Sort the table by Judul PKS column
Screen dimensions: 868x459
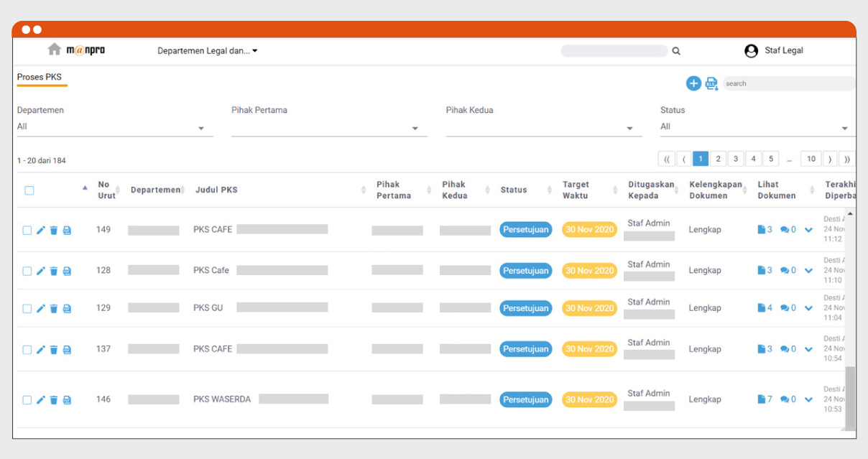pos(216,190)
